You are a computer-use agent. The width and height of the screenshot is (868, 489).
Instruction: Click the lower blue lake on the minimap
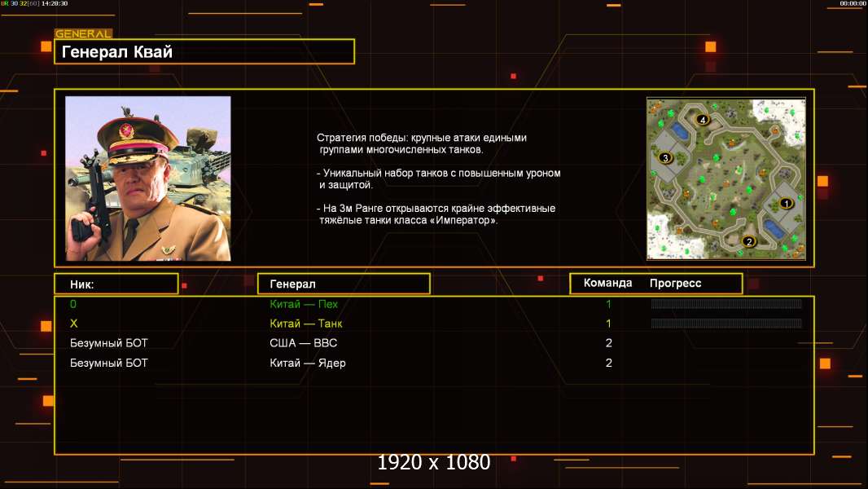pyautogui.click(x=773, y=227)
